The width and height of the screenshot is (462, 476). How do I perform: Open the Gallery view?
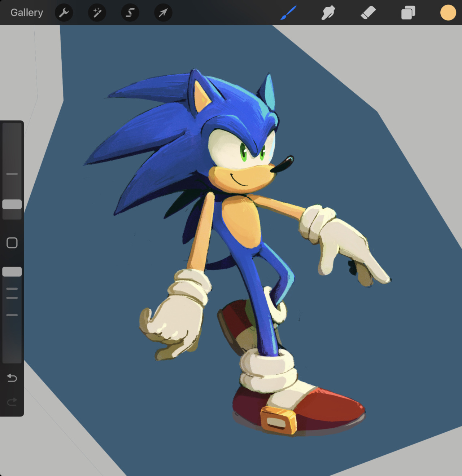pyautogui.click(x=27, y=13)
